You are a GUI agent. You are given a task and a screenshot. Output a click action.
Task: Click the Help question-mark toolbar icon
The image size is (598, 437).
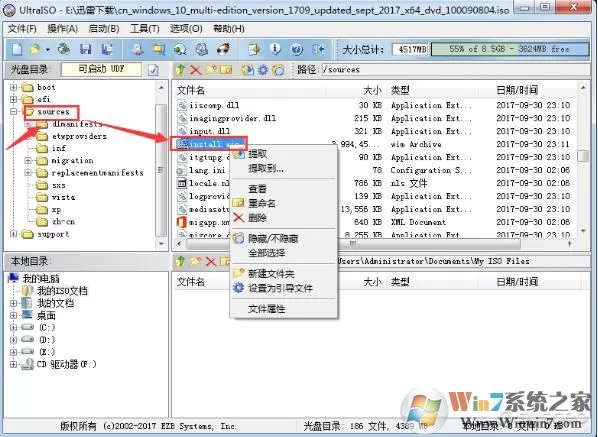pyautogui.click(x=297, y=50)
